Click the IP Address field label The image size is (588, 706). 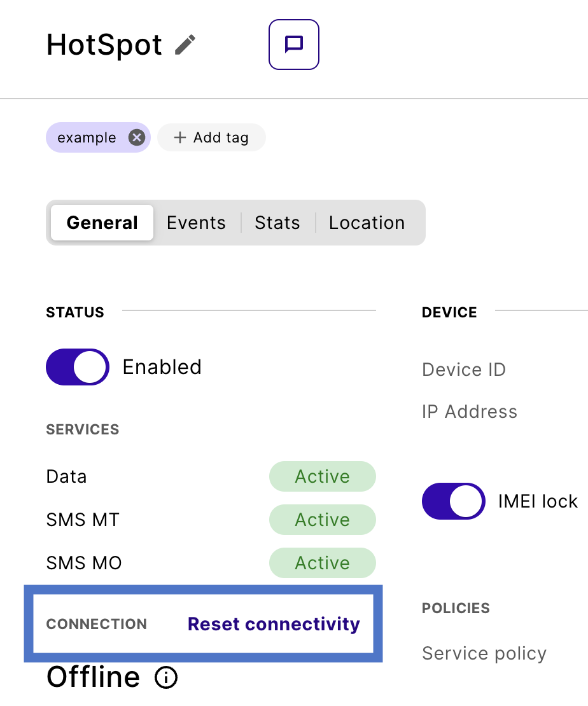tap(469, 412)
